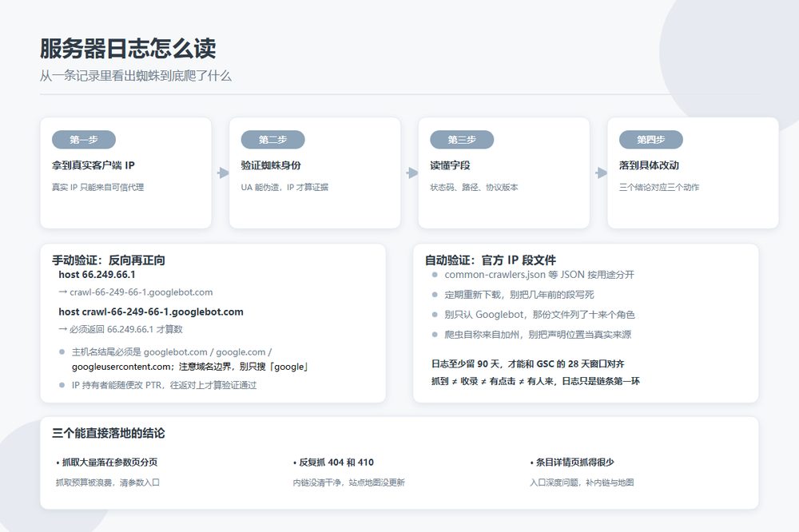Click the text 内链没清干净，站点地图没更新
799x532 pixels.
pos(348,482)
